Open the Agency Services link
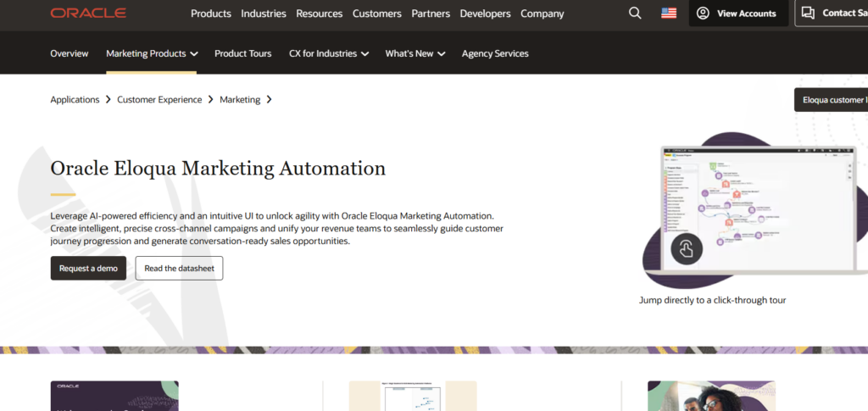The image size is (868, 411). click(x=495, y=53)
